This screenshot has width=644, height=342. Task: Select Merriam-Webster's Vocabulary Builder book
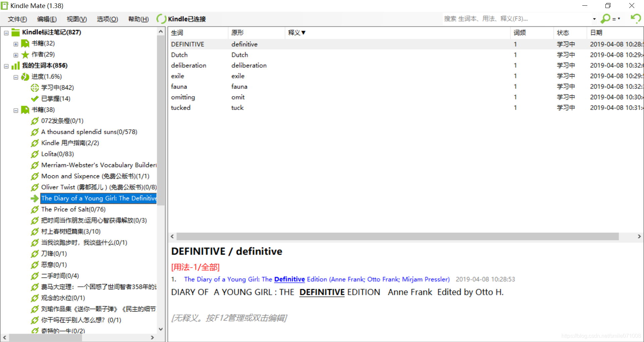[99, 165]
